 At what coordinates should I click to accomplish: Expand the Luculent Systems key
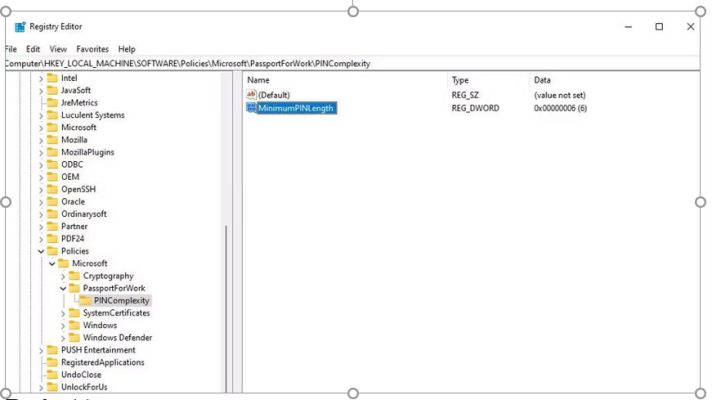click(x=41, y=116)
